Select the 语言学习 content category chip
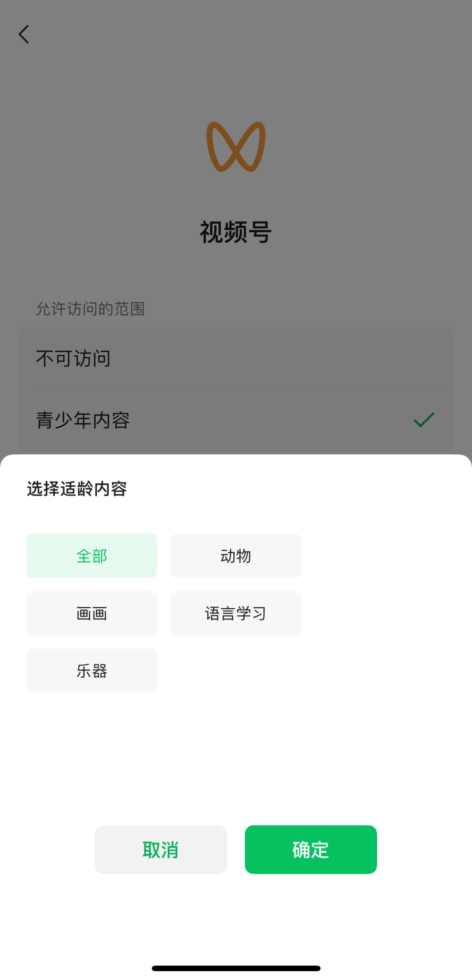Viewport: 472px width, 980px height. coord(236,613)
